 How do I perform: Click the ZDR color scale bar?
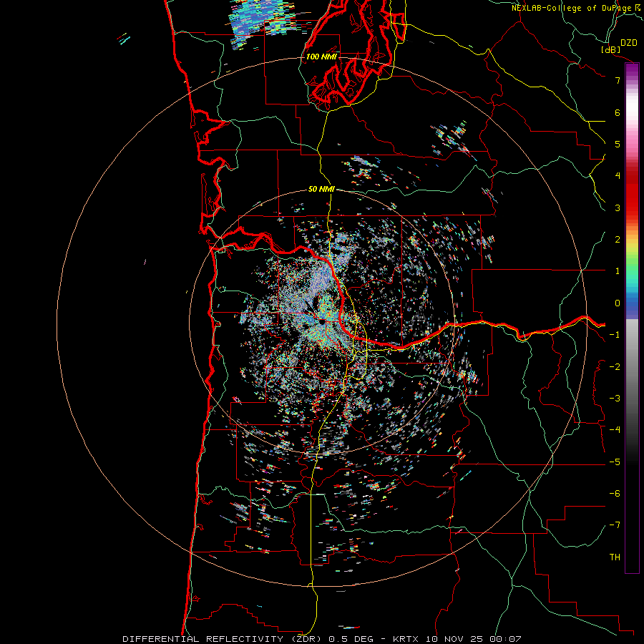pos(632,318)
